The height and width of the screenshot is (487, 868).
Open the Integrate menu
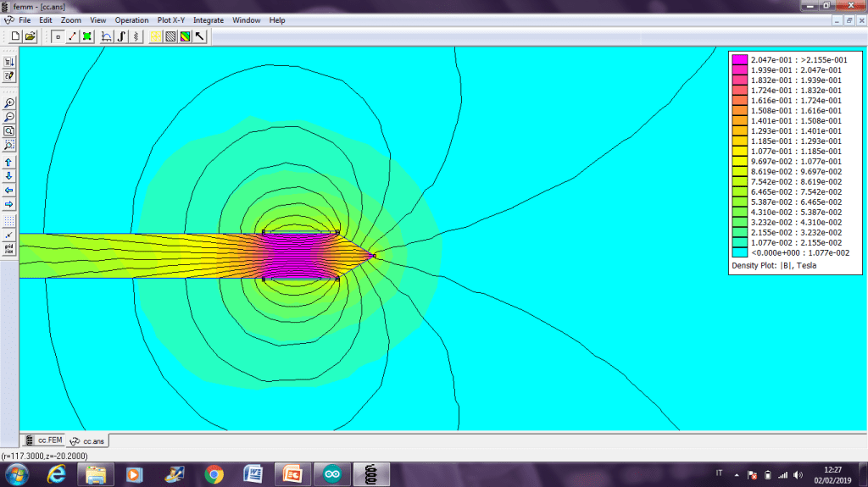[208, 19]
